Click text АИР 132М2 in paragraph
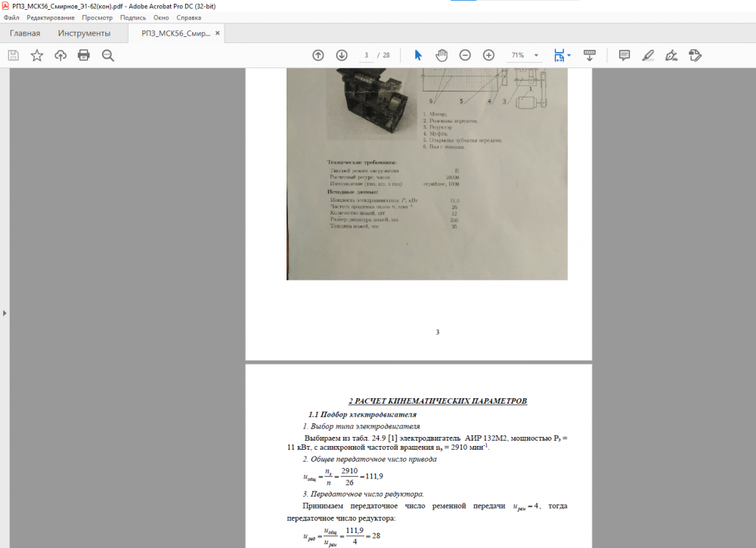756x548 pixels. pyautogui.click(x=486, y=438)
